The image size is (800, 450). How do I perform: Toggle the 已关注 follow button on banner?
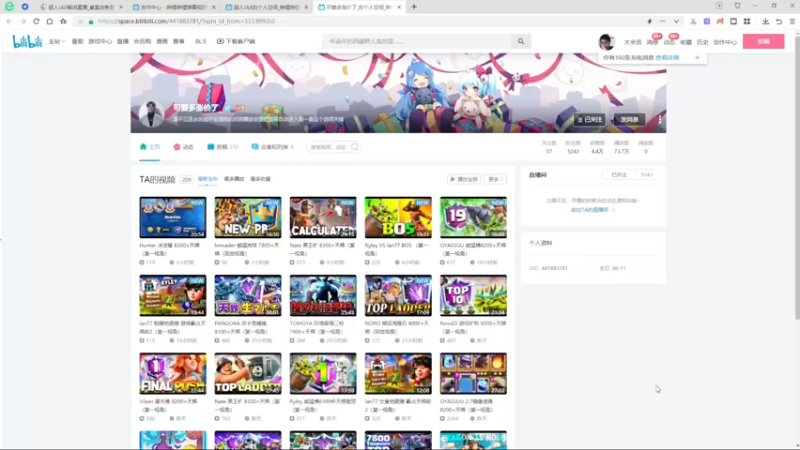pos(590,119)
